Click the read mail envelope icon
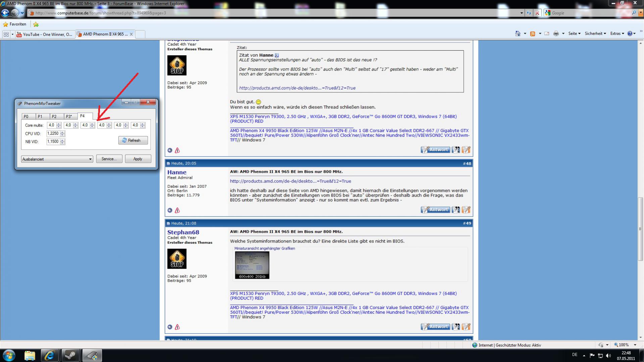644x362 pixels. [547, 34]
